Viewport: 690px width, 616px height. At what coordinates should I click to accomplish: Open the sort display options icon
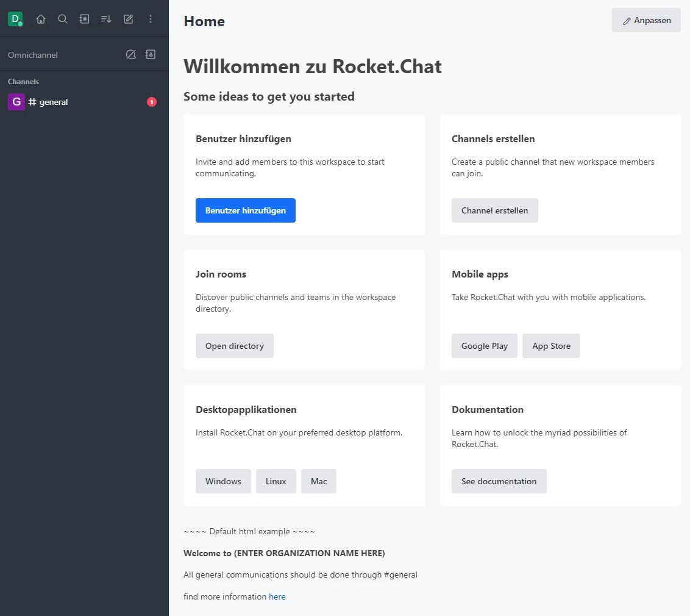(x=106, y=19)
